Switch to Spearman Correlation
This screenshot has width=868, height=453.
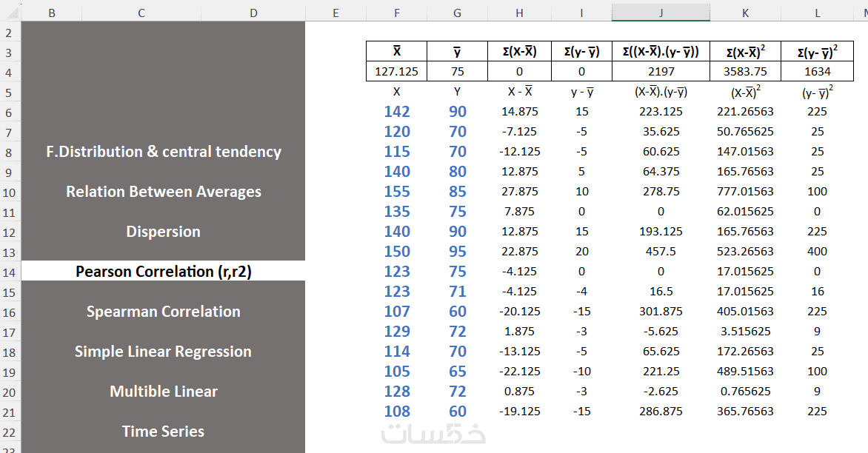click(x=163, y=312)
